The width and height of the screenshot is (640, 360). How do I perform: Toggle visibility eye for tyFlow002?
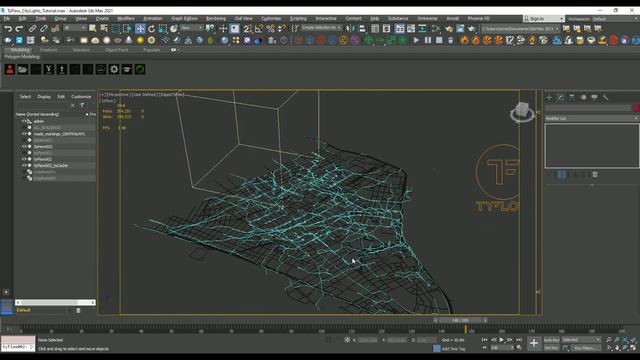[x=24, y=159]
